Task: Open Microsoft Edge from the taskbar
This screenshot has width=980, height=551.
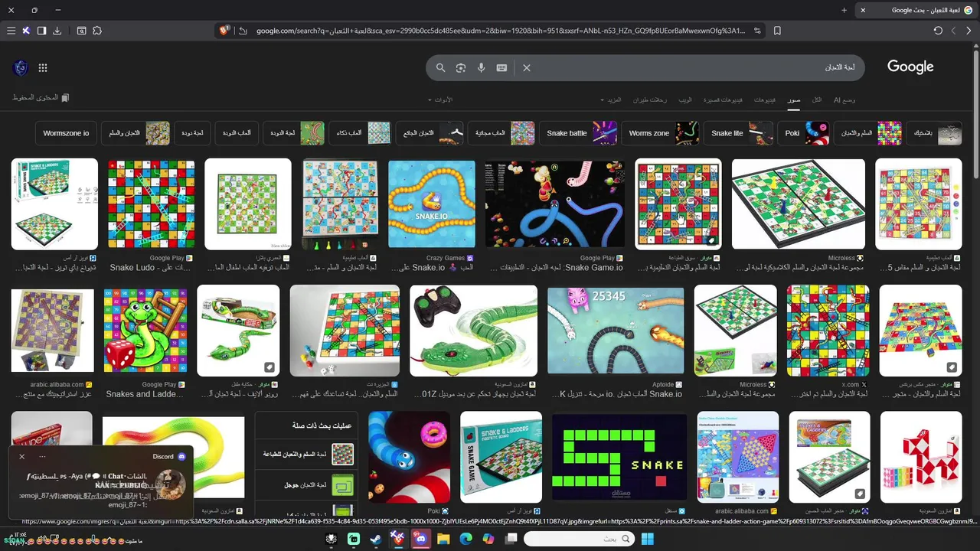Action: tap(465, 539)
